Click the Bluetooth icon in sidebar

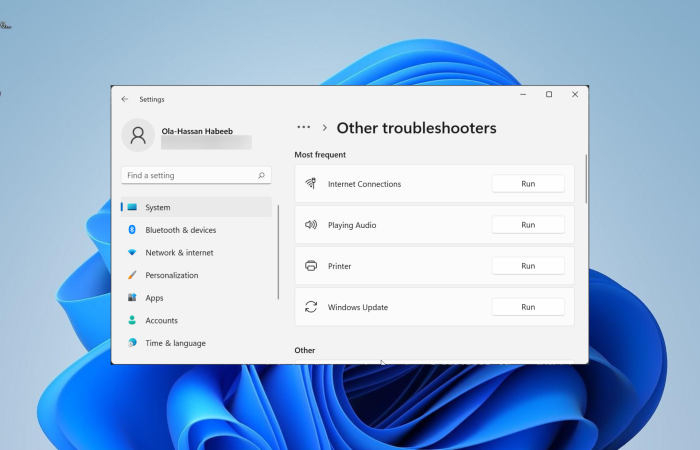pyautogui.click(x=132, y=229)
